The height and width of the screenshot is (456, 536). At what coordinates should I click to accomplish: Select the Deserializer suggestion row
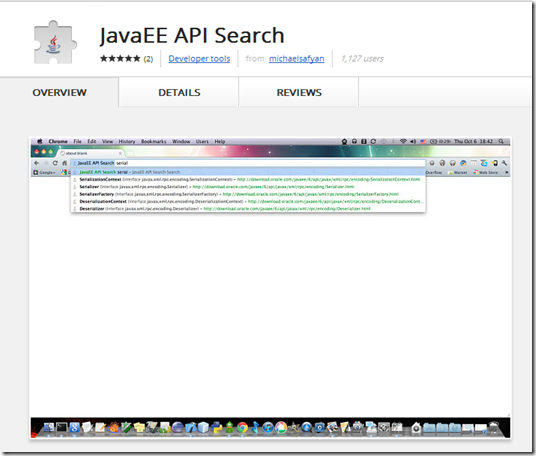(249, 209)
